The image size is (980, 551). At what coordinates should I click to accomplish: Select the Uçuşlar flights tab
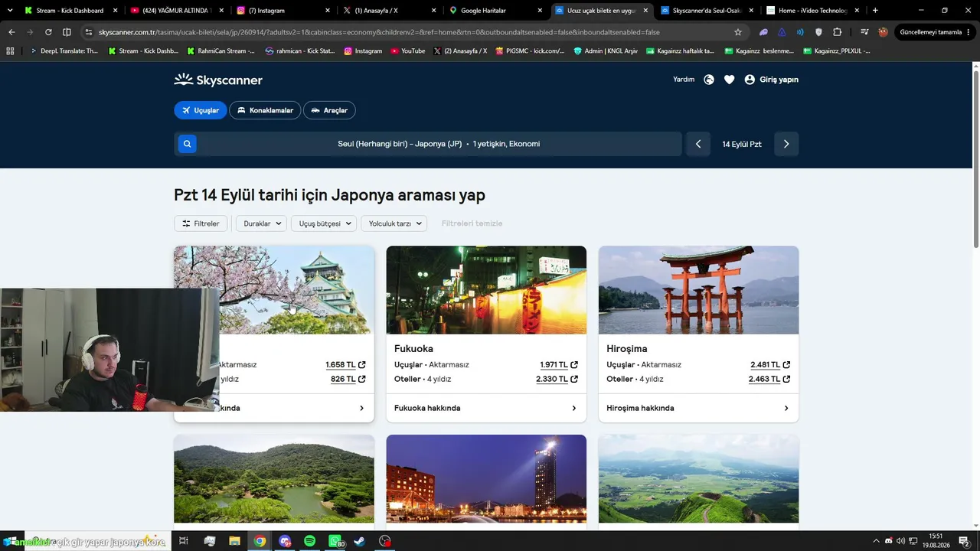click(201, 110)
